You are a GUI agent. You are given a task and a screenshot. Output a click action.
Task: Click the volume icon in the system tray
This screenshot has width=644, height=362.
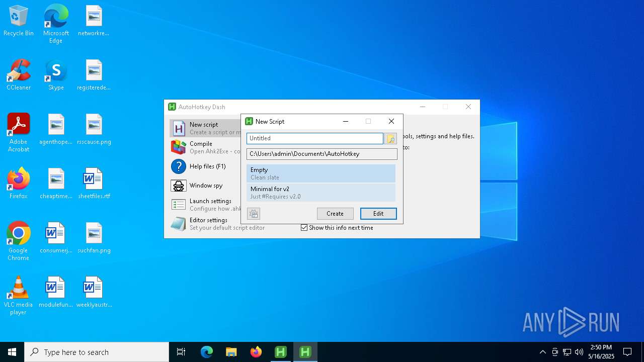579,352
